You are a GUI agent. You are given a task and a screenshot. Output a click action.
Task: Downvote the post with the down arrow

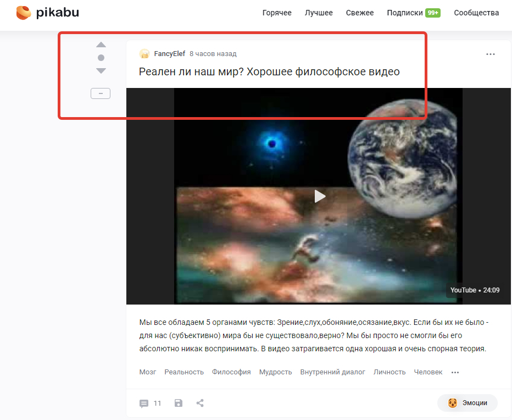[x=101, y=71]
